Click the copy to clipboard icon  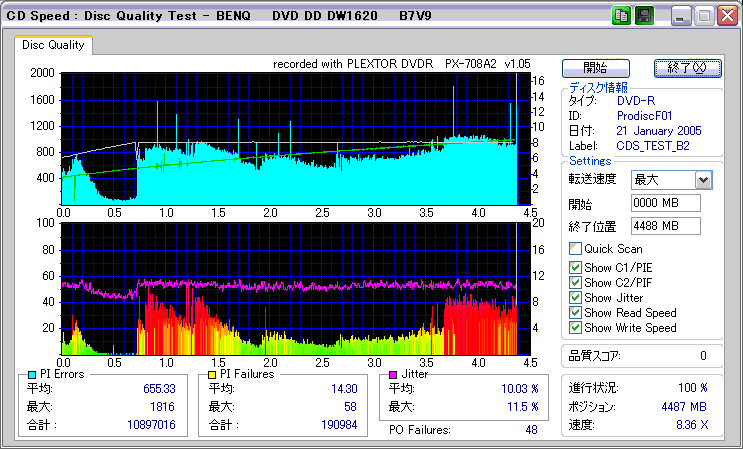pos(621,16)
